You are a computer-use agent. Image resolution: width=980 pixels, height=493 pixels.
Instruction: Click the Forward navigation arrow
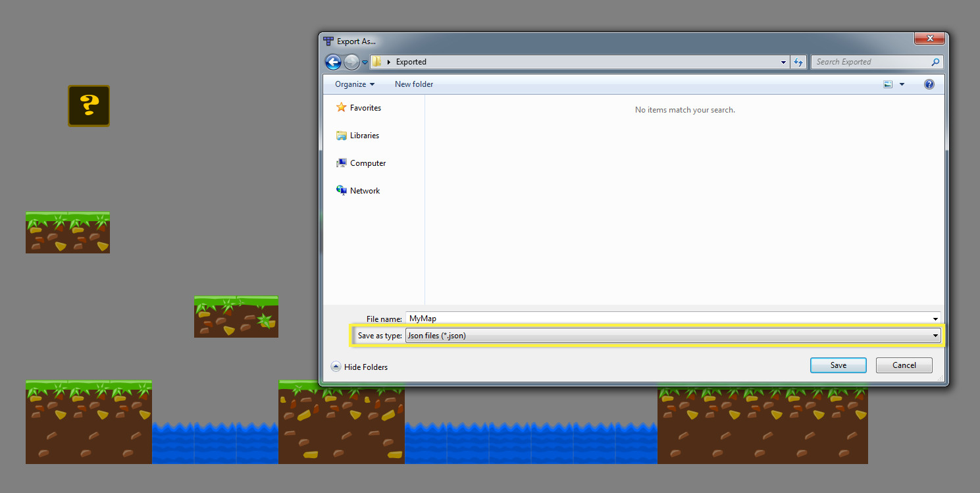pos(350,61)
